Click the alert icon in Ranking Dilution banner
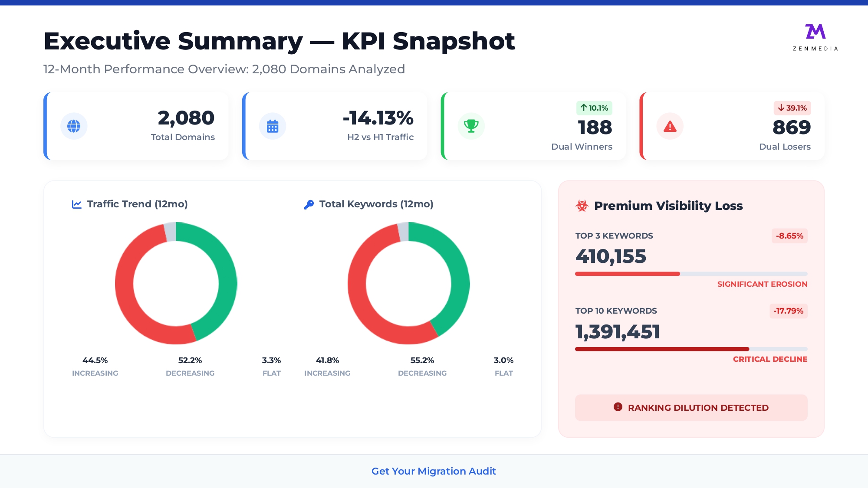 618,407
